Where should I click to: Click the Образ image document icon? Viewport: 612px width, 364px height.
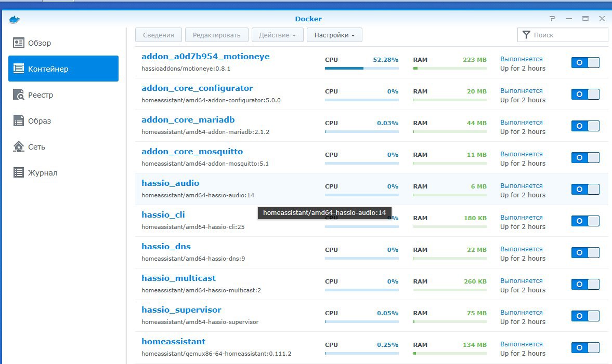pyautogui.click(x=18, y=120)
